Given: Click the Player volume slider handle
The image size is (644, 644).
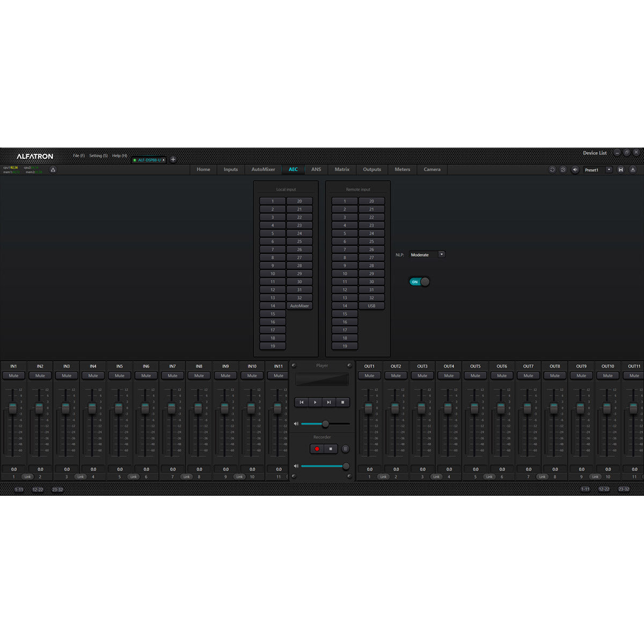Looking at the screenshot, I should pos(326,423).
